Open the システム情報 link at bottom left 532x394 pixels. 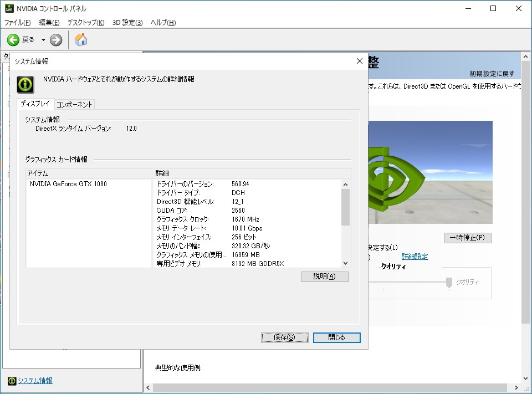tap(35, 381)
